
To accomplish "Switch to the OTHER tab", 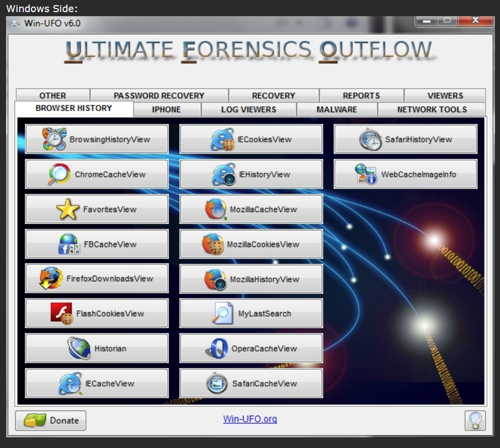I will click(x=53, y=95).
